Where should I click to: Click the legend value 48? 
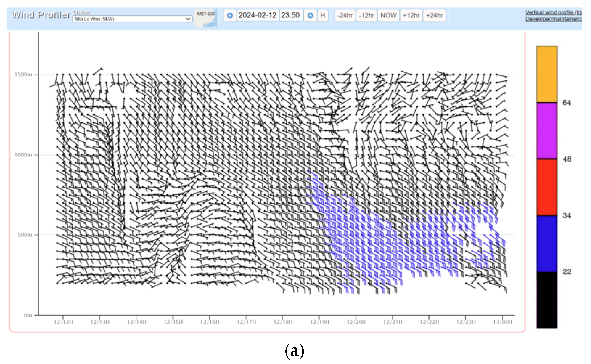(x=567, y=159)
